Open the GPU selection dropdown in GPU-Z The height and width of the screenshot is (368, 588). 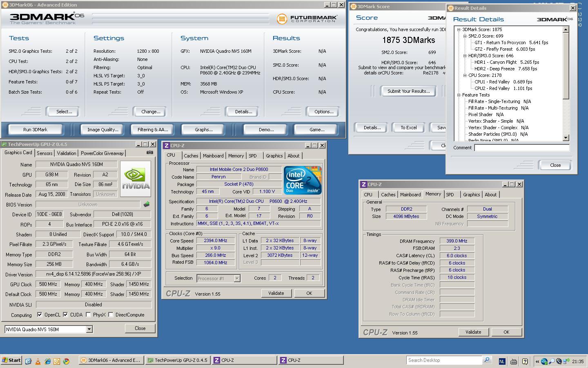(x=89, y=330)
